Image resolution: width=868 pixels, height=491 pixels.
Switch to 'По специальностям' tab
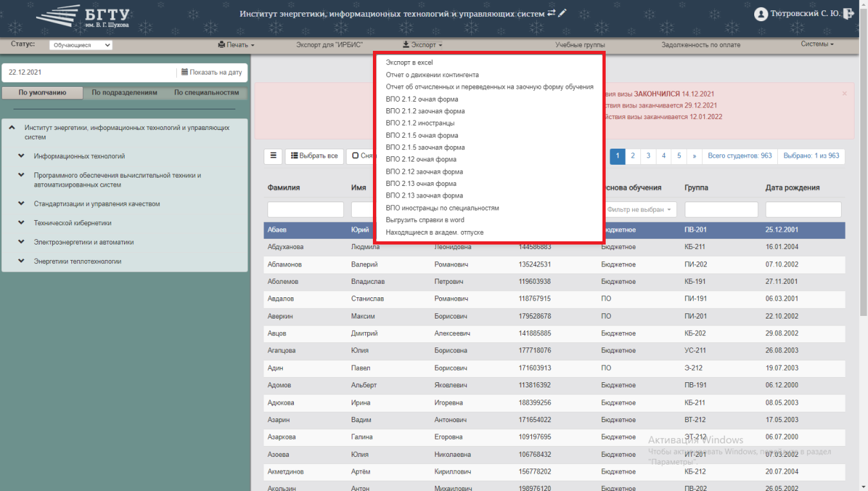(206, 93)
